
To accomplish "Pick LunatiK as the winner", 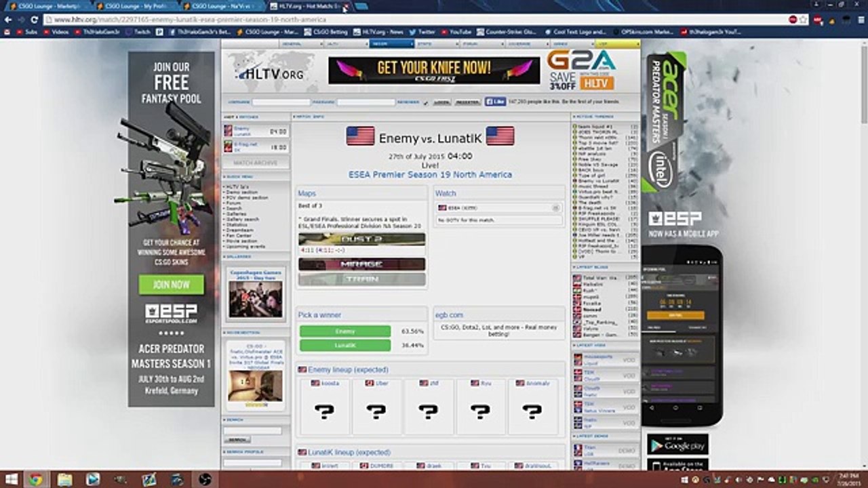I will (345, 345).
